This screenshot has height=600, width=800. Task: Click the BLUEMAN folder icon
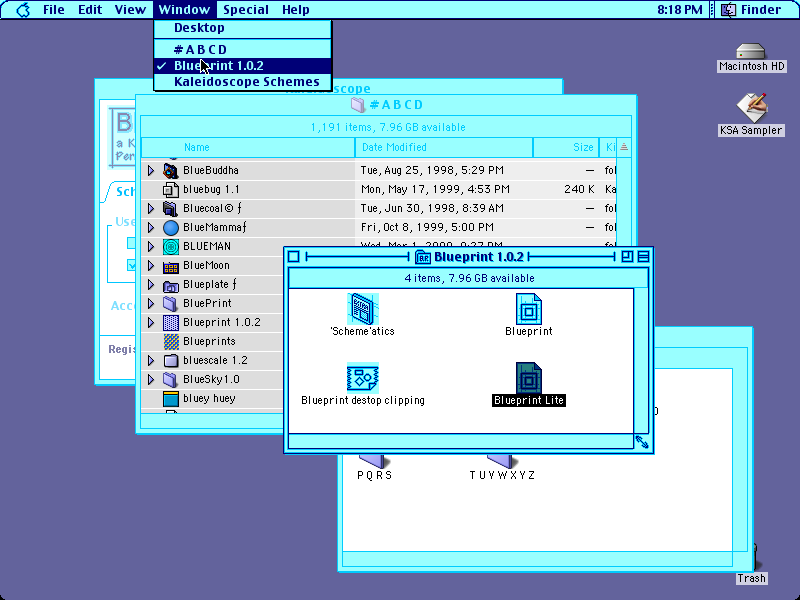(170, 246)
